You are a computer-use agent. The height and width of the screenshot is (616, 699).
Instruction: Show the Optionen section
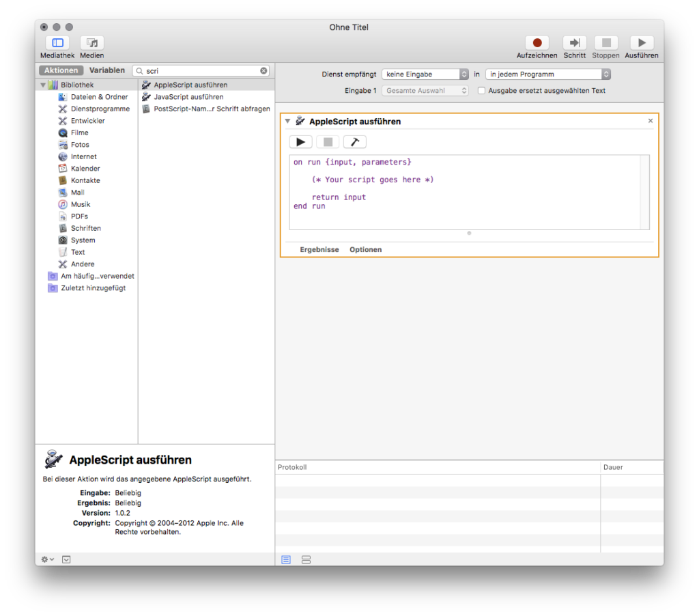(x=366, y=250)
